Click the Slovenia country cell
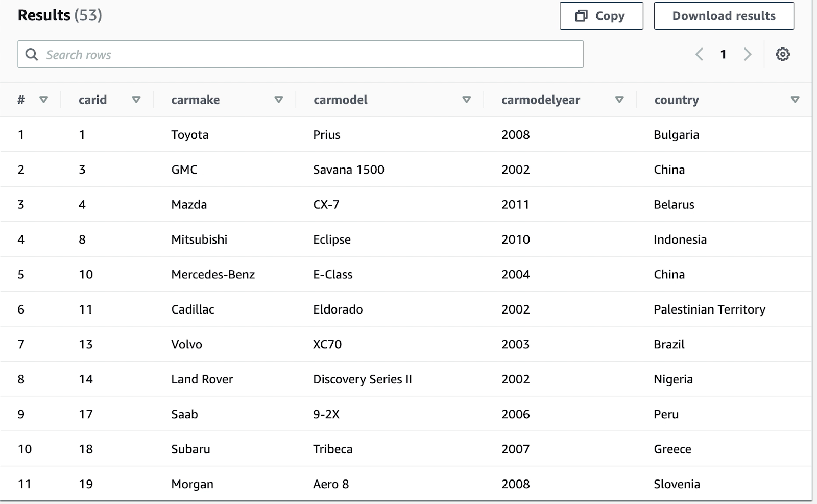The width and height of the screenshot is (817, 504). click(x=677, y=485)
